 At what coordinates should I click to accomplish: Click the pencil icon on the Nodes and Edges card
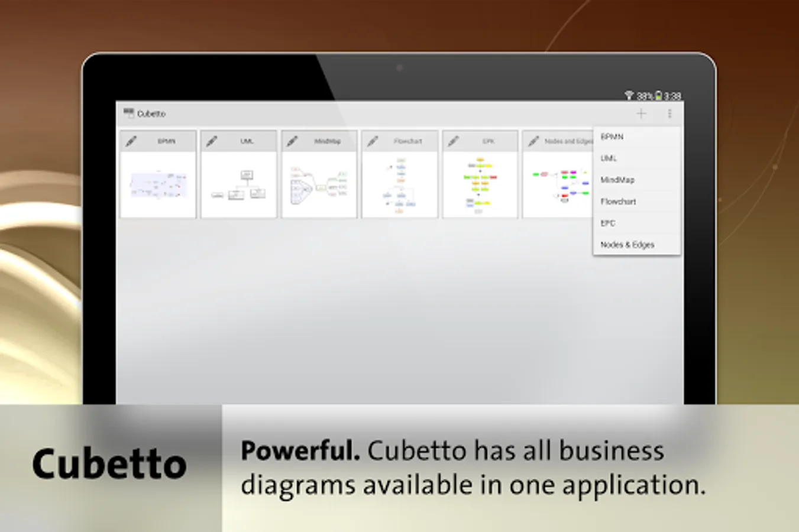[533, 141]
